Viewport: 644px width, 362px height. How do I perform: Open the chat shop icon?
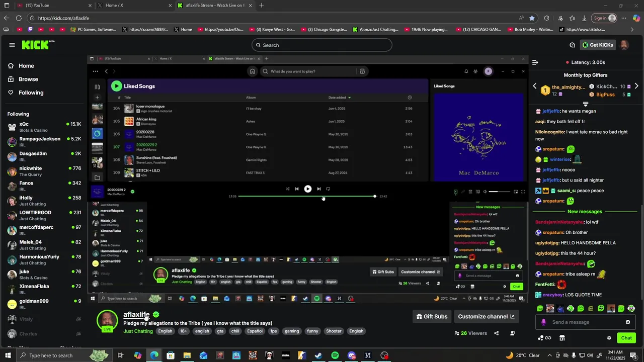click(x=562, y=338)
